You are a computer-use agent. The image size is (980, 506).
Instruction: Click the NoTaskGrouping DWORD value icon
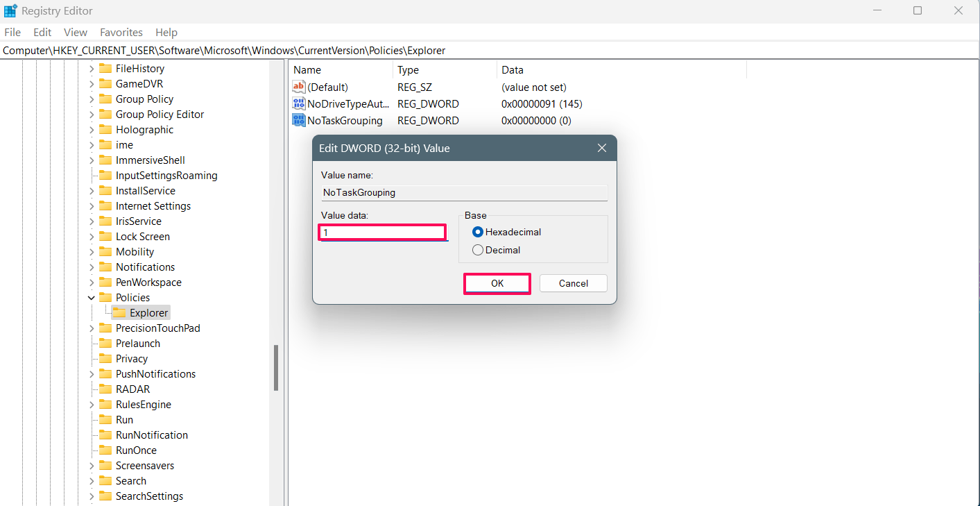tap(299, 120)
